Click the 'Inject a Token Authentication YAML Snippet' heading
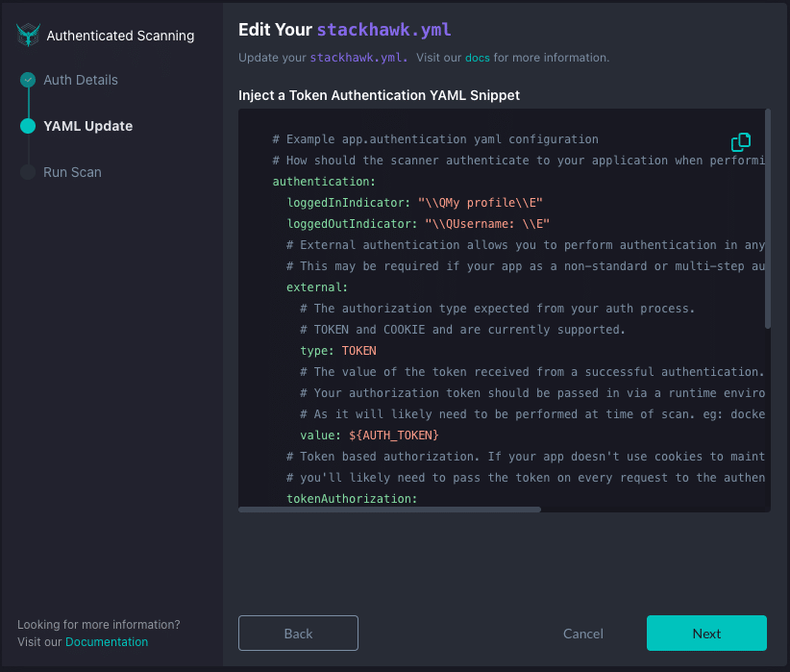This screenshot has width=790, height=672. (379, 95)
